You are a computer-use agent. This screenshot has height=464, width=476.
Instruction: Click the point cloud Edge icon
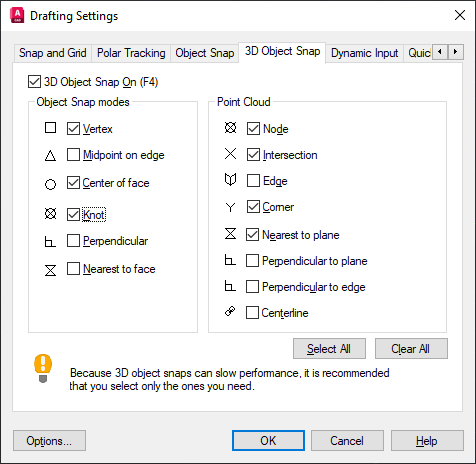pos(230,180)
